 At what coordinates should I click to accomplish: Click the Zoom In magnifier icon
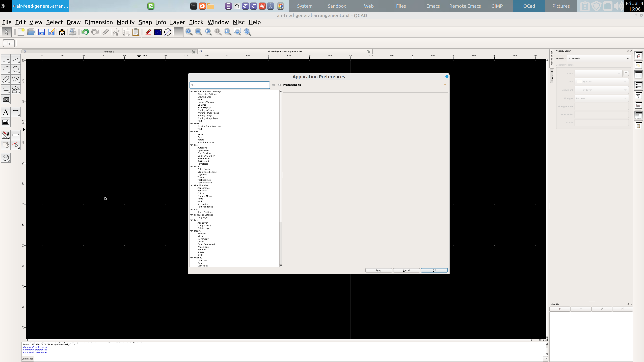pos(189,32)
